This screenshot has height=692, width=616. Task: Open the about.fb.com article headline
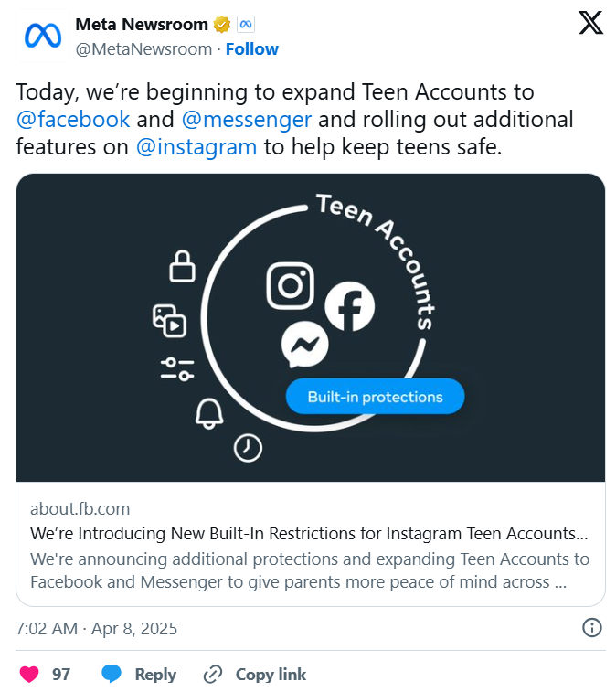click(309, 534)
